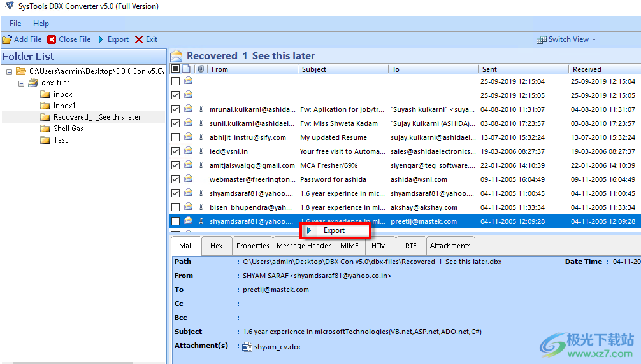Collapse the C:\Users\admin root tree node
Viewport: 641px width, 364px height.
point(10,72)
